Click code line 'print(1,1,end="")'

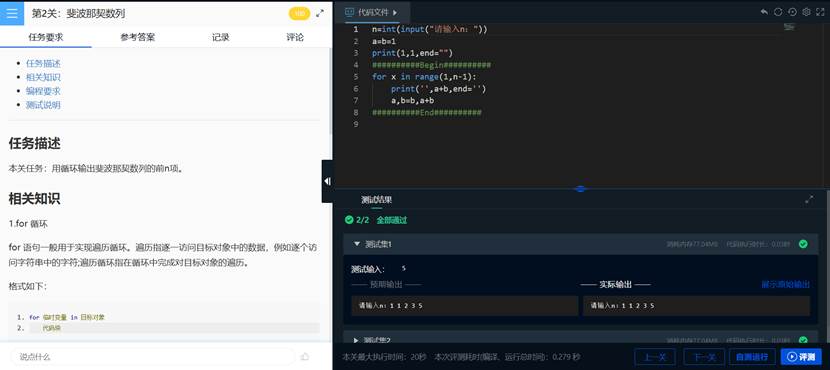click(412, 53)
